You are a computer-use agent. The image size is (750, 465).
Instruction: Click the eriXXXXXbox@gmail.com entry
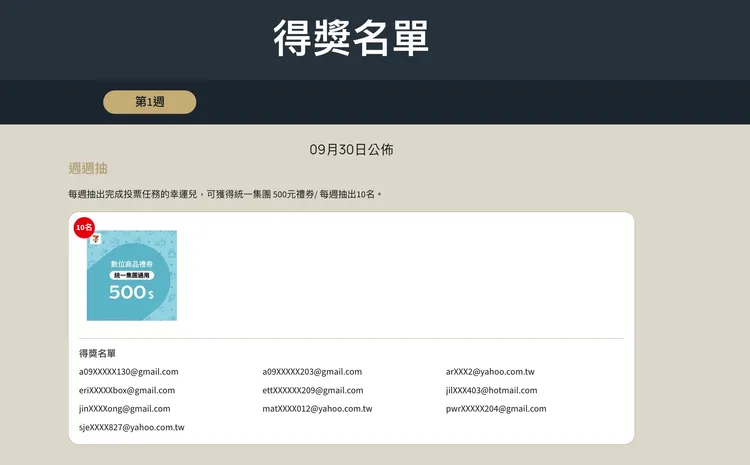(127, 390)
